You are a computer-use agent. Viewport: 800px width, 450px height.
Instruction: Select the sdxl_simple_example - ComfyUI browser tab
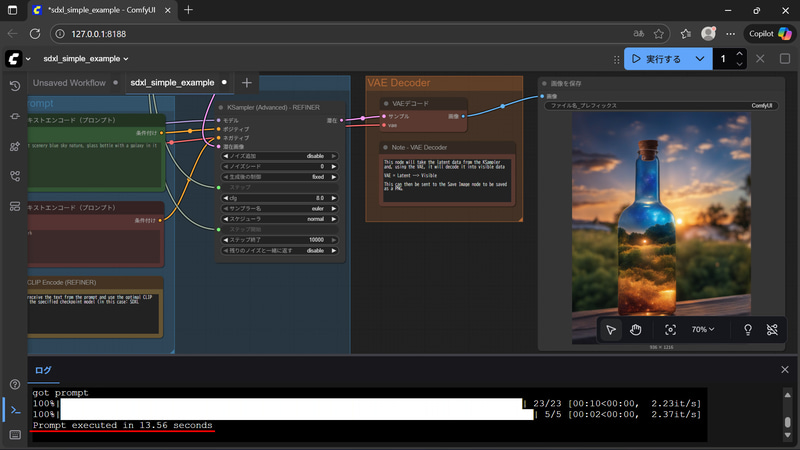coord(101,10)
